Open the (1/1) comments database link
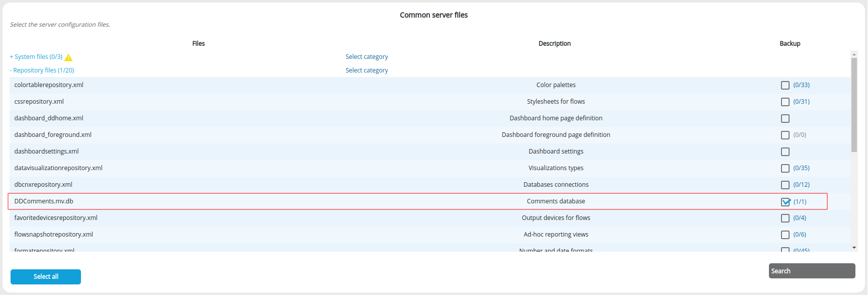Viewport: 868px width, 296px height. (800, 202)
